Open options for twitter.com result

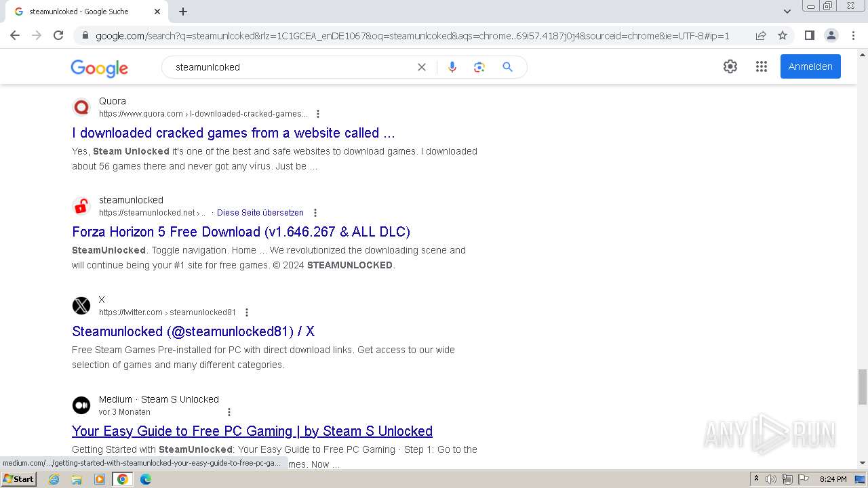(247, 312)
